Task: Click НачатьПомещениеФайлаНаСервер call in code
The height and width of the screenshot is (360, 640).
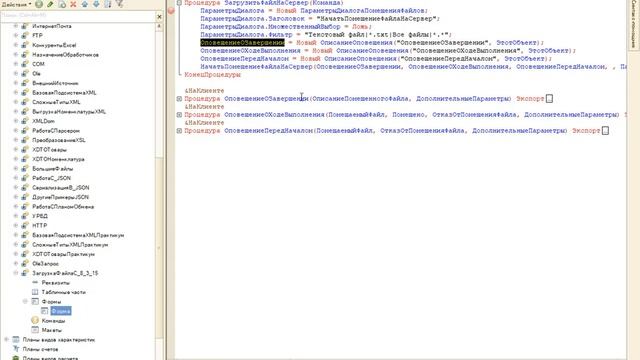Action: (256, 67)
